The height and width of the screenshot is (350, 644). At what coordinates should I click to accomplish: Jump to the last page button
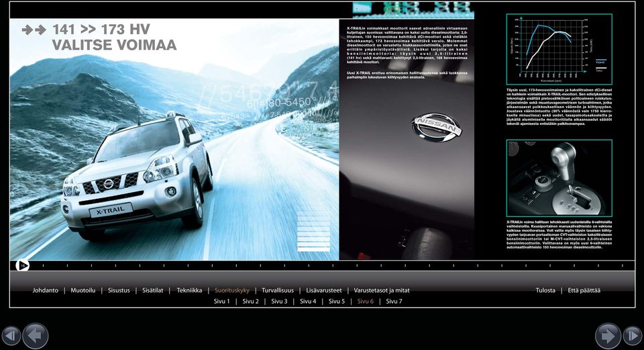633,336
